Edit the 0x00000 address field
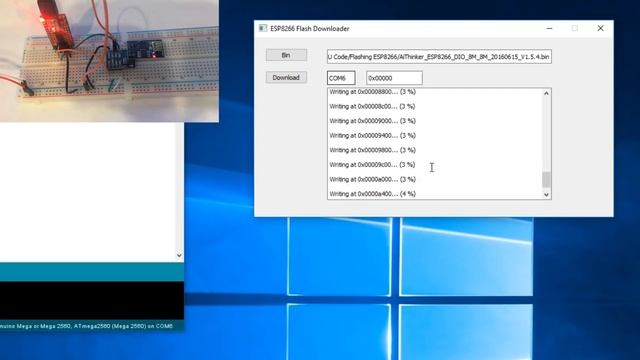Image resolution: width=640 pixels, height=360 pixels. pos(394,78)
